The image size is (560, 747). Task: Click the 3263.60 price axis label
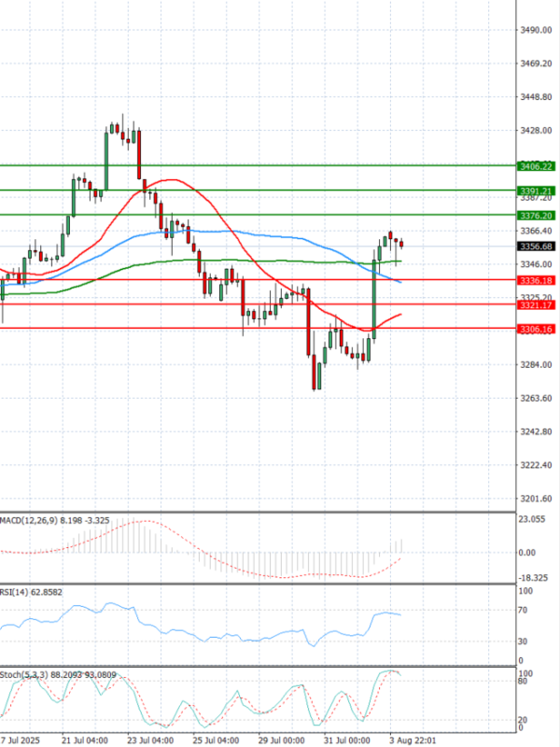(x=536, y=399)
